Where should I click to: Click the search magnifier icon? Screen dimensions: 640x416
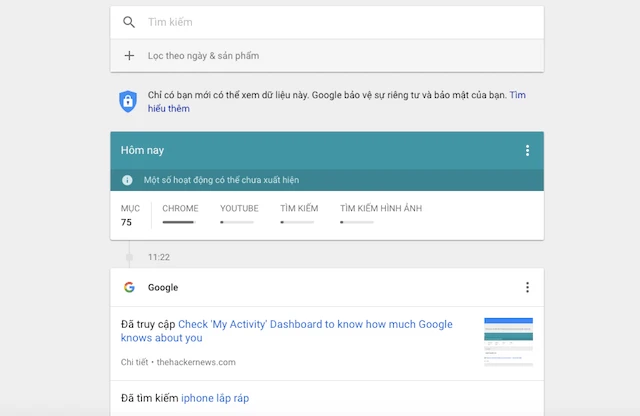click(x=128, y=22)
